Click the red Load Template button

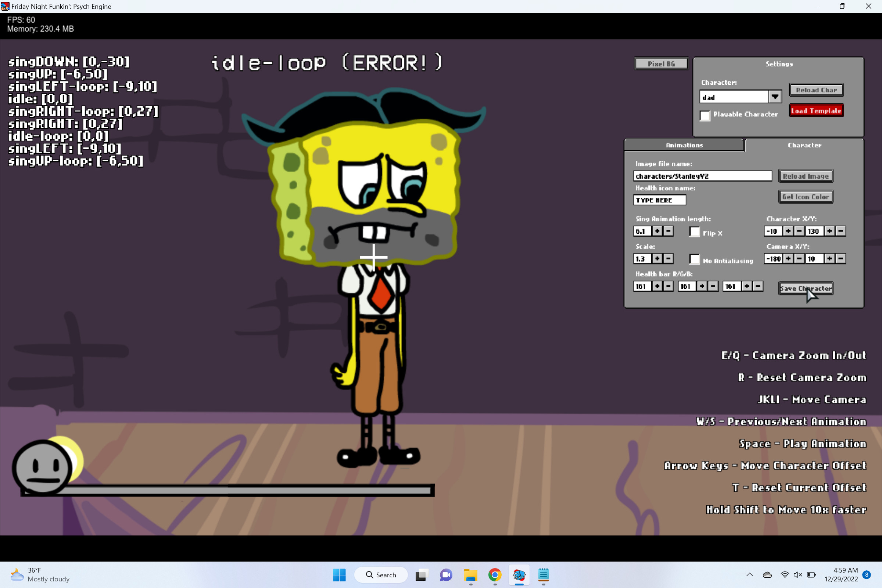(x=816, y=110)
